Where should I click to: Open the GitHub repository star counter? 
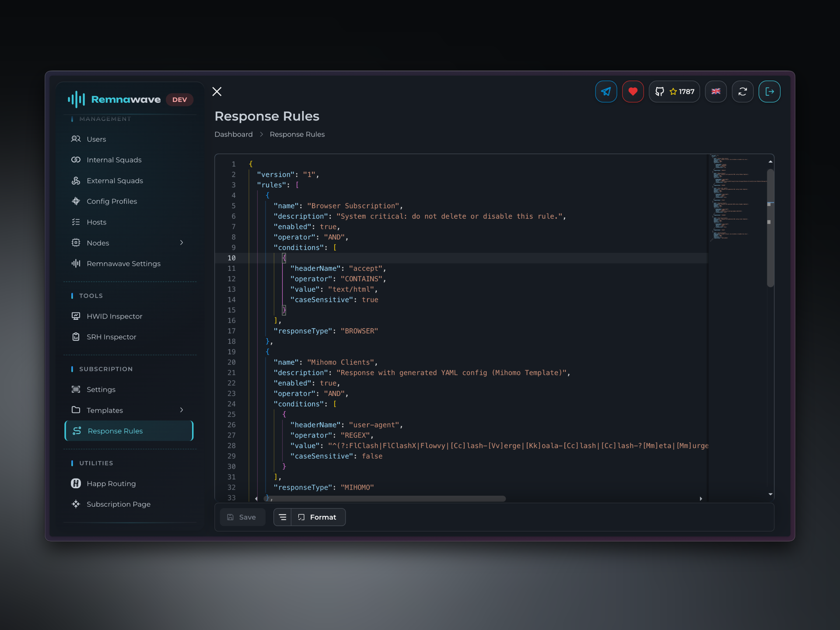click(674, 91)
